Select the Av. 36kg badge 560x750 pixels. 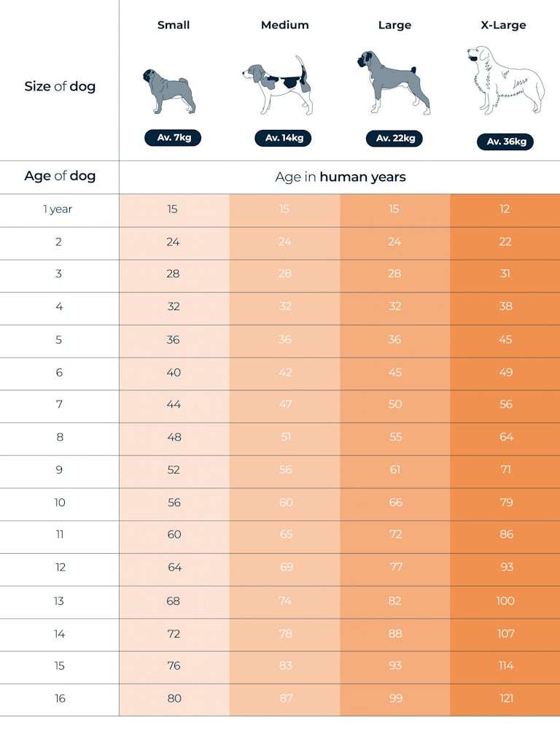[x=505, y=142]
